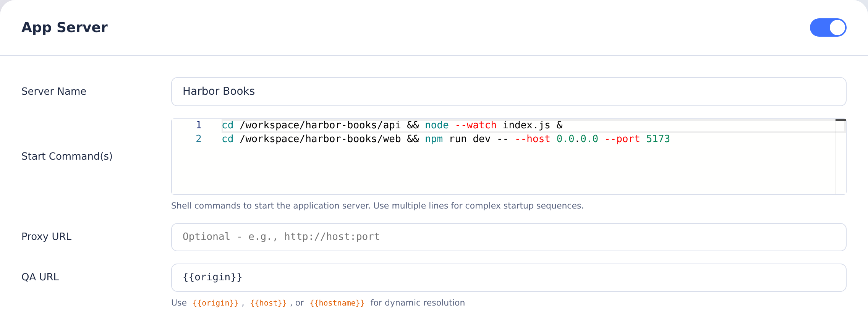The image size is (868, 317).
Task: Select line number 1 in the editor gutter
Action: (x=198, y=125)
